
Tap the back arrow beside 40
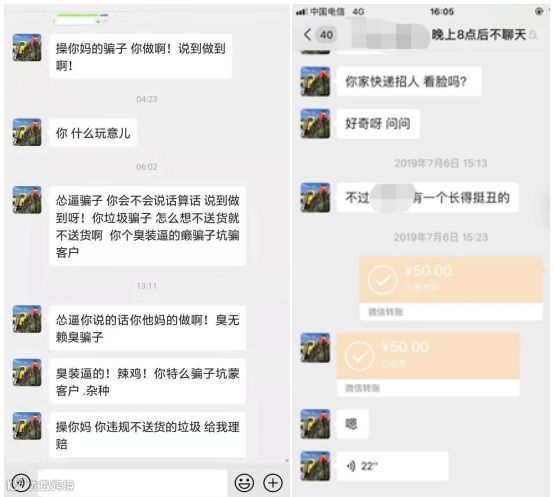coord(307,34)
